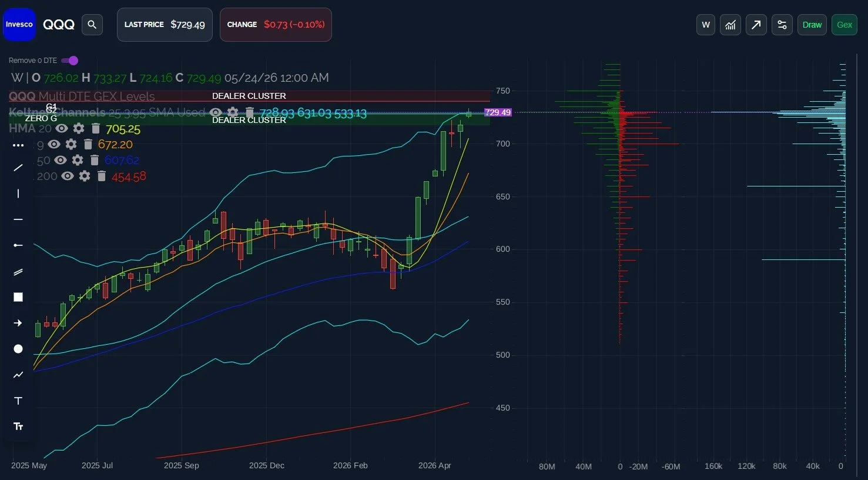This screenshot has height=480, width=868.
Task: Select the horizontal line tool
Action: pyautogui.click(x=18, y=219)
